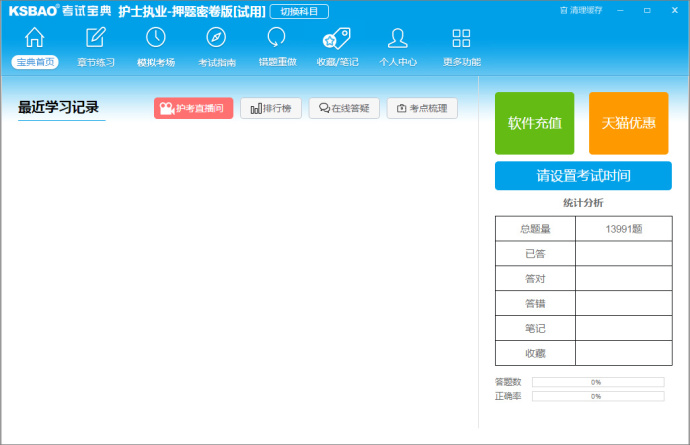Viewport: 690px width, 445px height.
Task: Click the 13991题 value cell
Action: [x=624, y=229]
